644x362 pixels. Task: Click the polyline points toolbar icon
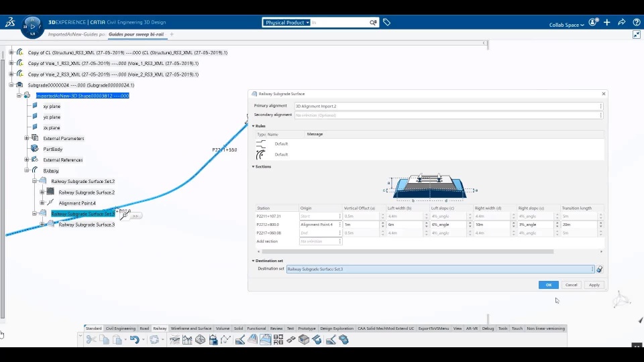point(226,339)
